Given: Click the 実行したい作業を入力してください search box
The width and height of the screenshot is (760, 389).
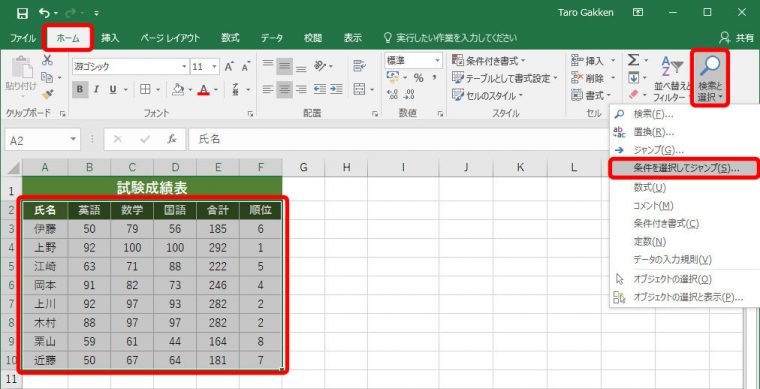Looking at the screenshot, I should (450, 38).
